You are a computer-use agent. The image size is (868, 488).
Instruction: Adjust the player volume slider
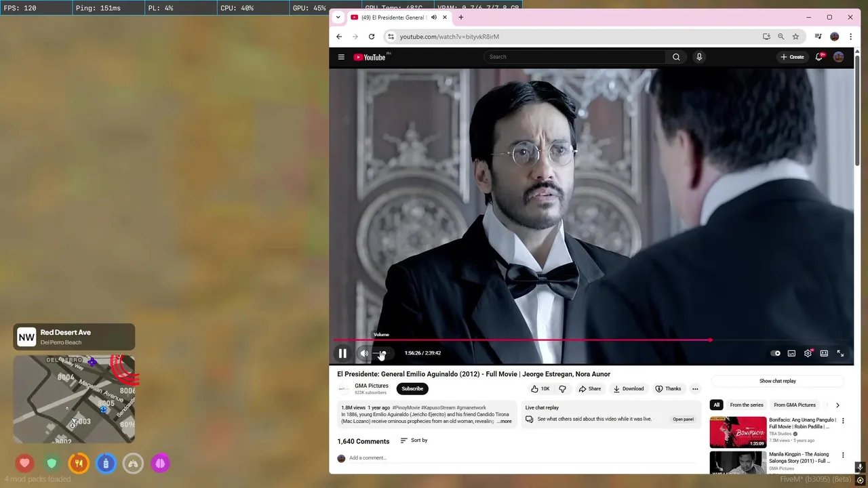380,353
